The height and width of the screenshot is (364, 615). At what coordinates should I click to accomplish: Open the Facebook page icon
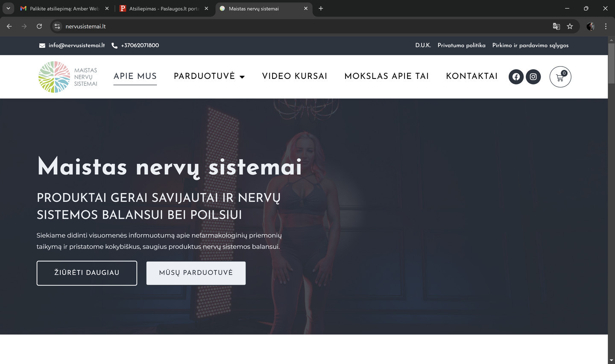[x=516, y=77]
